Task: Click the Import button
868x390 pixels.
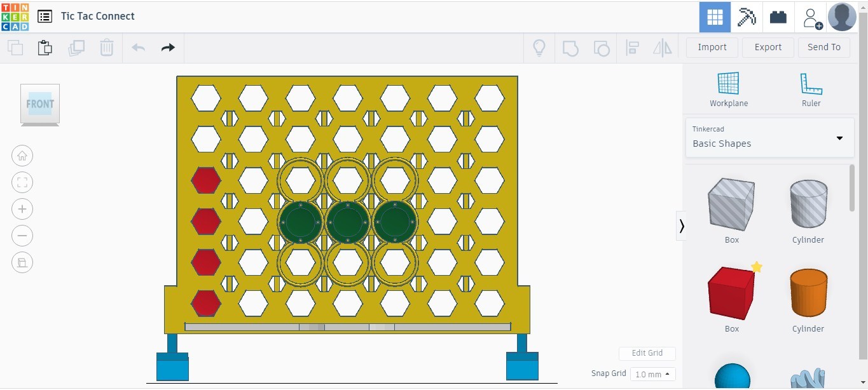Action: click(x=712, y=48)
